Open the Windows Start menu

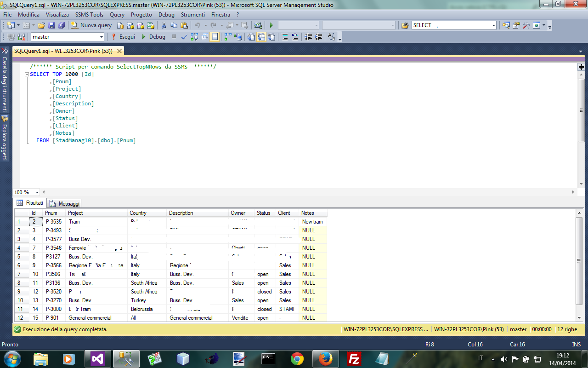tap(12, 359)
